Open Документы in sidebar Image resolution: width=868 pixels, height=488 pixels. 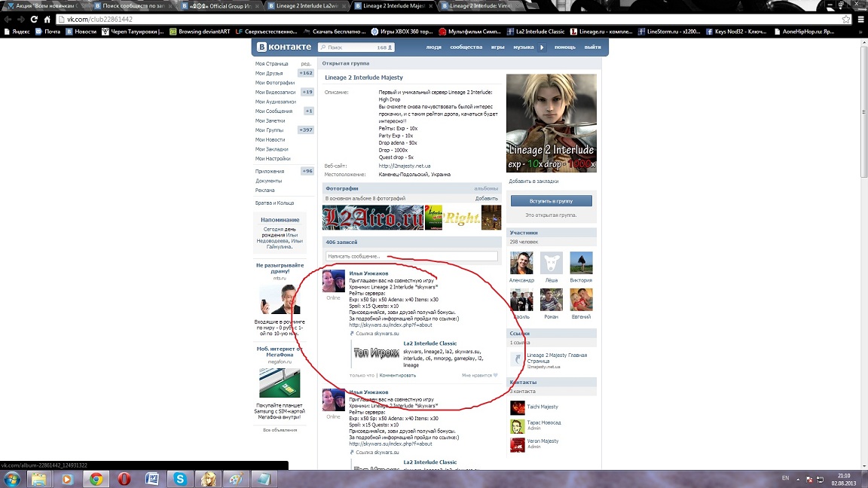point(268,181)
